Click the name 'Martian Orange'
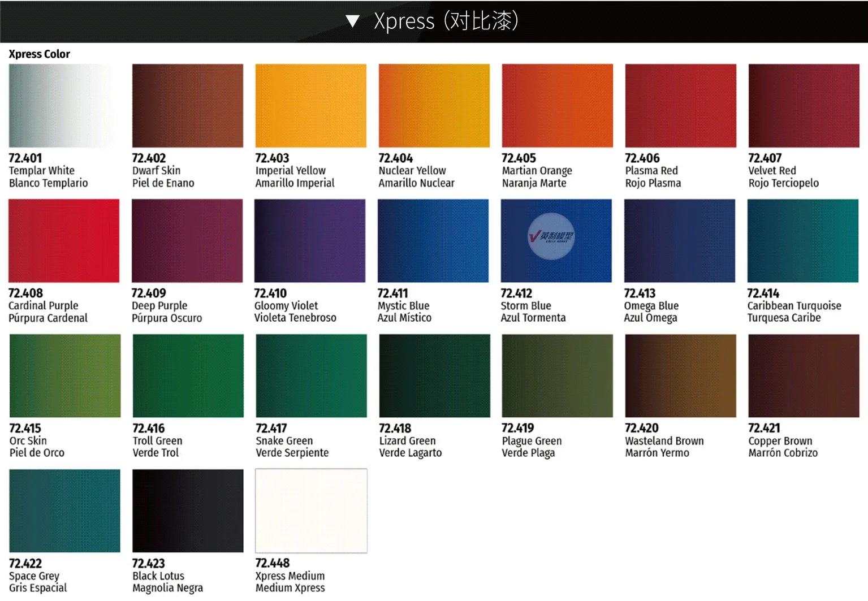868x601 pixels. pos(537,171)
